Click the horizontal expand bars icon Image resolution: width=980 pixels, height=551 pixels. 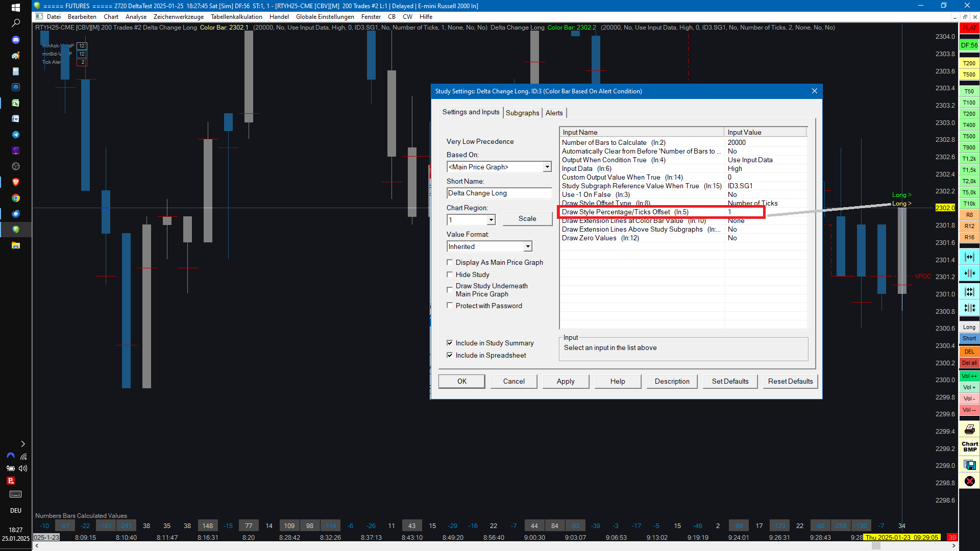[x=969, y=257]
